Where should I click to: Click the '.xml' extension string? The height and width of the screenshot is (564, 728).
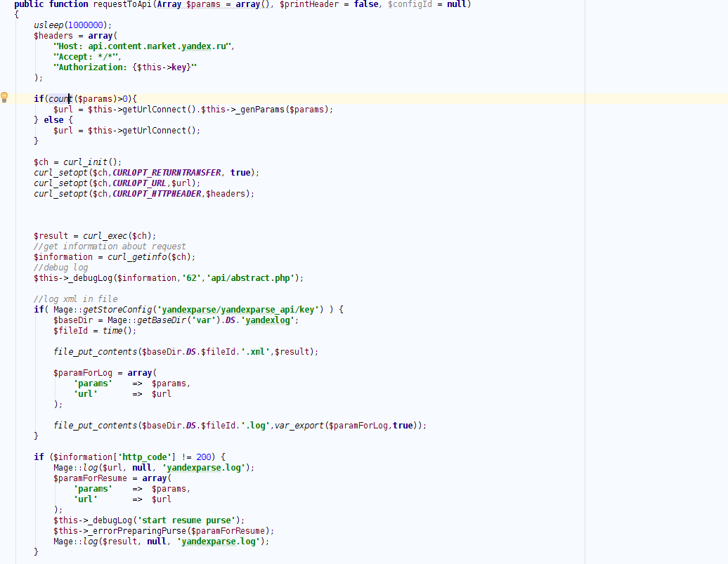[255, 351]
